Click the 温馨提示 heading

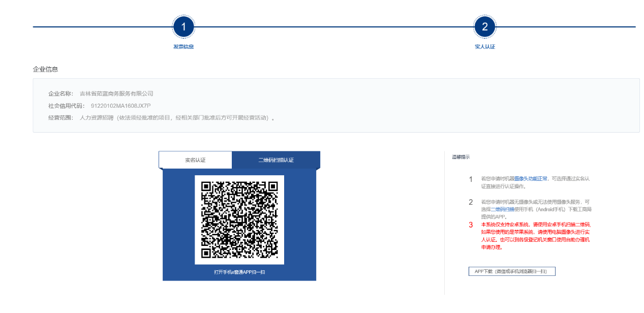click(x=461, y=157)
